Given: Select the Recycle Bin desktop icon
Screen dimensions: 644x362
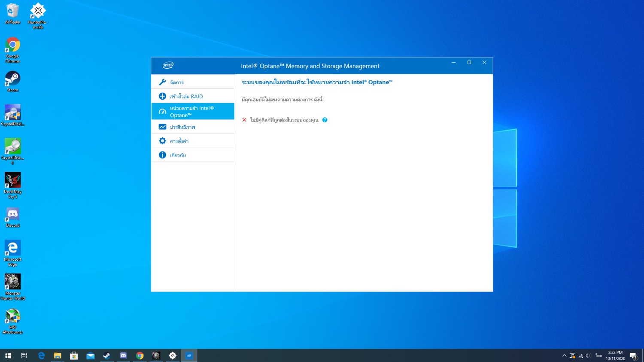Looking at the screenshot, I should [13, 14].
